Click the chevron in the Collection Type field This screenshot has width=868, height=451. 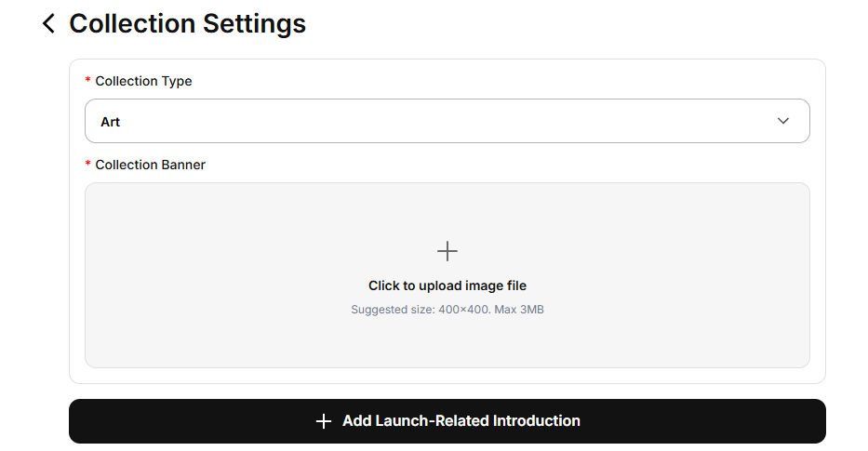[783, 121]
